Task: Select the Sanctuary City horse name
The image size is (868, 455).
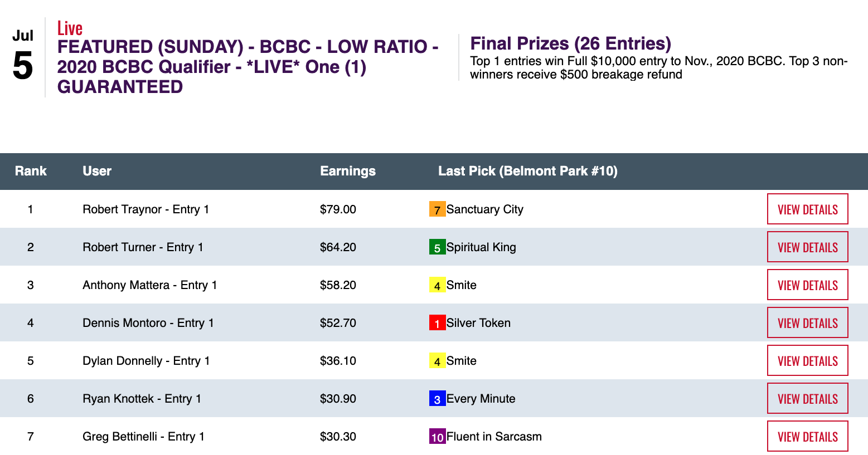Action: pos(484,209)
